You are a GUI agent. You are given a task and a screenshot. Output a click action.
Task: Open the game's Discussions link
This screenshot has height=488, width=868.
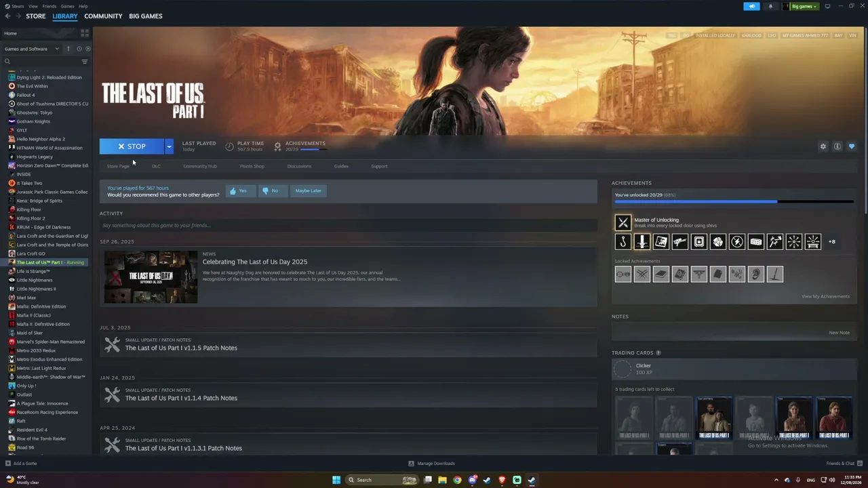(x=299, y=166)
